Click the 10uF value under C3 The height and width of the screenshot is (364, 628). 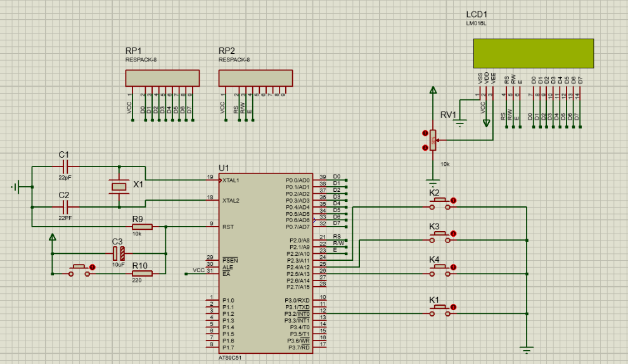[x=118, y=265]
